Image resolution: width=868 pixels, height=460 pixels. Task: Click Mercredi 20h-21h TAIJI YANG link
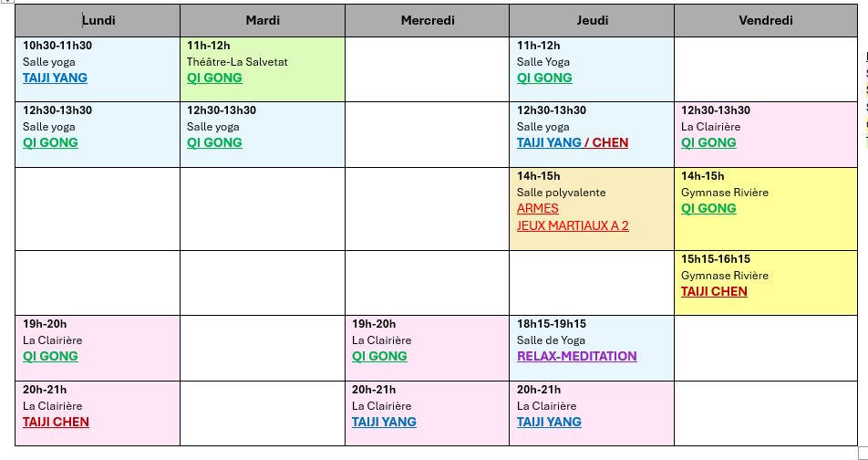[x=384, y=423]
